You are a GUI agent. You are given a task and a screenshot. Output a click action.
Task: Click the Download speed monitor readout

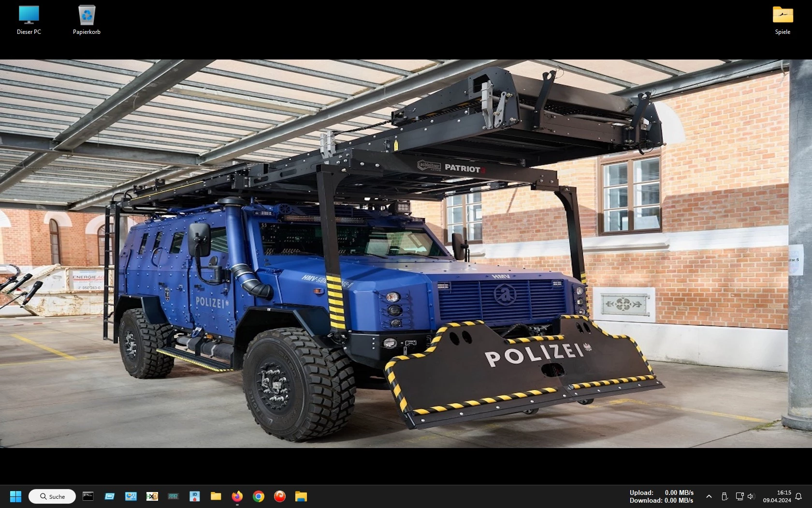662,500
